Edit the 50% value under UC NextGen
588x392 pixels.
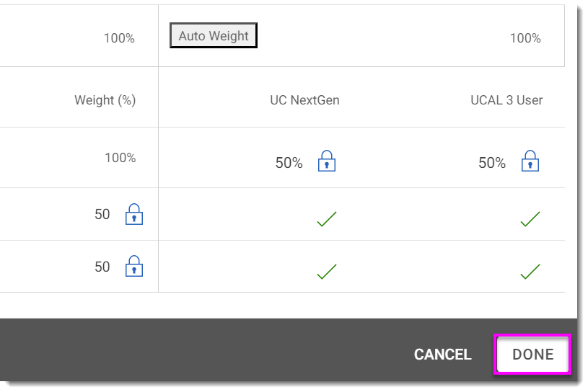[289, 163]
